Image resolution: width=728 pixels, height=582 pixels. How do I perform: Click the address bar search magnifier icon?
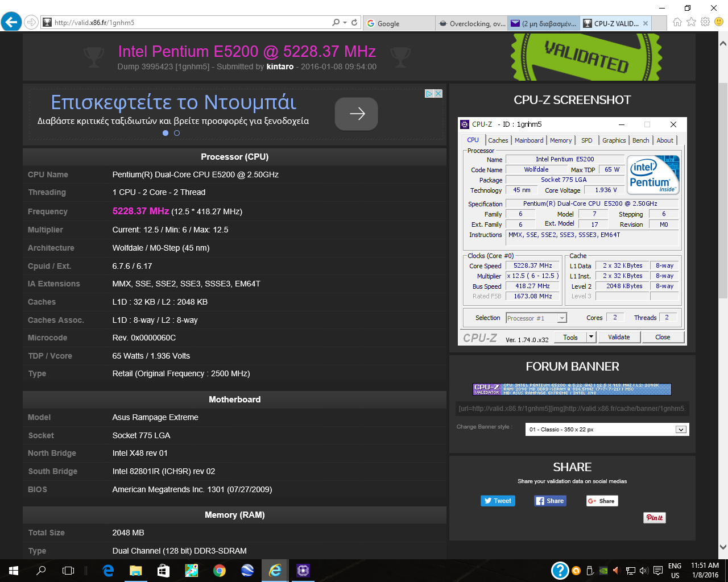tap(336, 23)
